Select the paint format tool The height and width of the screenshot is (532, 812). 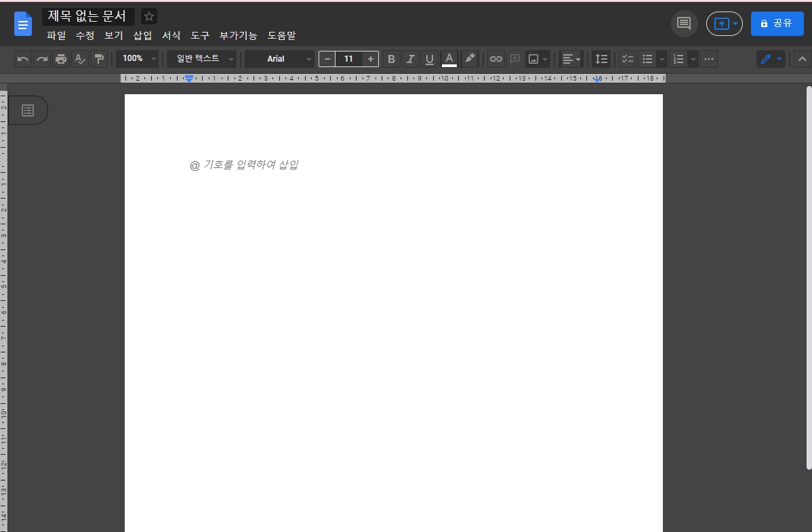click(x=98, y=59)
